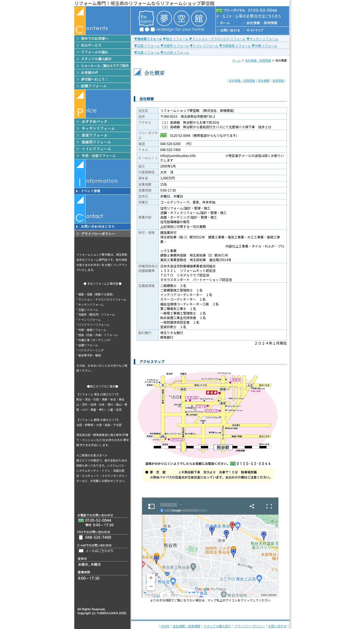The image size is (364, 629).
Task: Select the blue pin below コメダ coffee marker
Action: click(x=233, y=553)
